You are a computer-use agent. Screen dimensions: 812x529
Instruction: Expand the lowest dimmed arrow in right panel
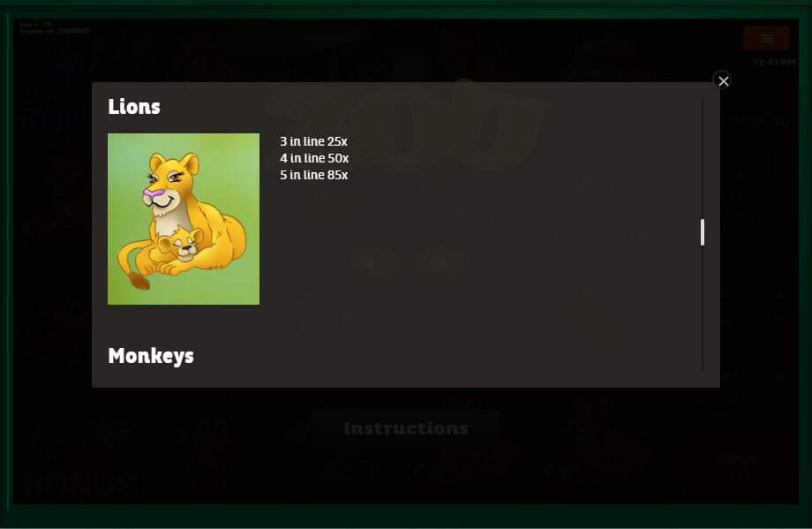click(780, 377)
